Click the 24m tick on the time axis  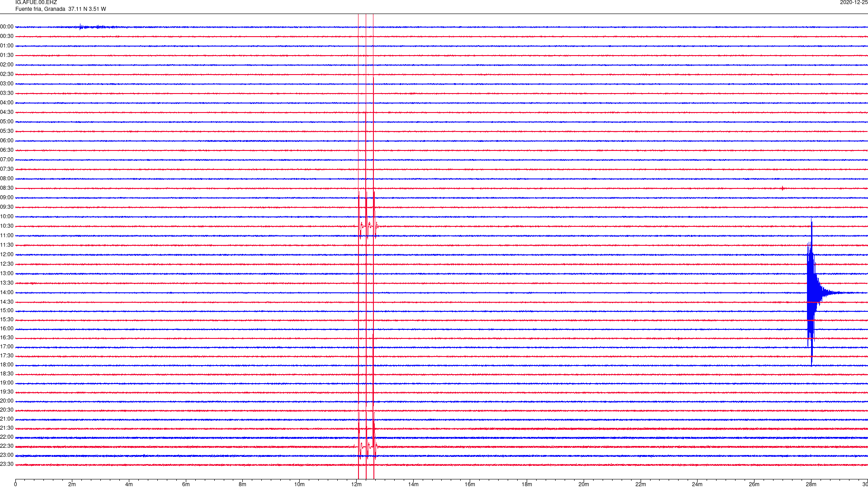pos(697,485)
